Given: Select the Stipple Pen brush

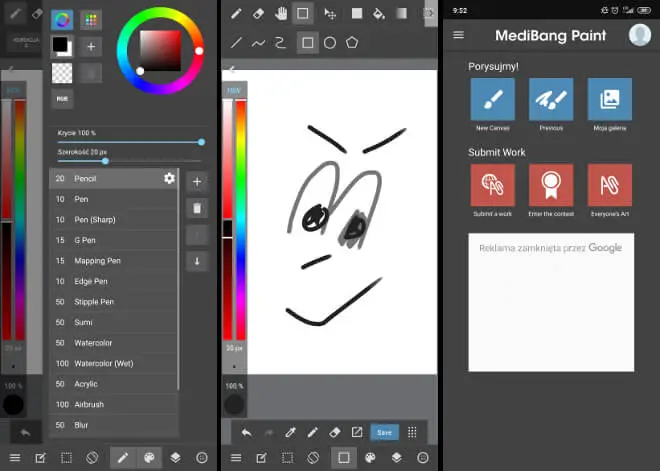Looking at the screenshot, I should point(114,302).
